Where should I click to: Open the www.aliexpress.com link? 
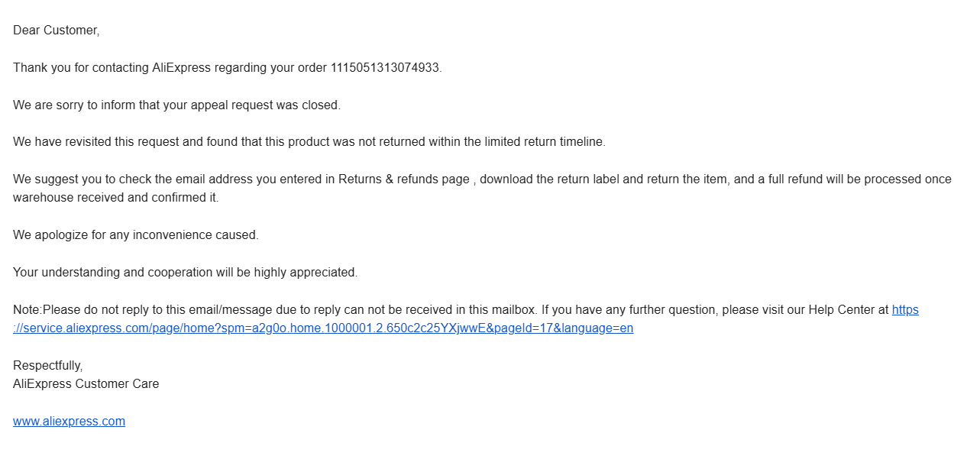[x=69, y=422]
